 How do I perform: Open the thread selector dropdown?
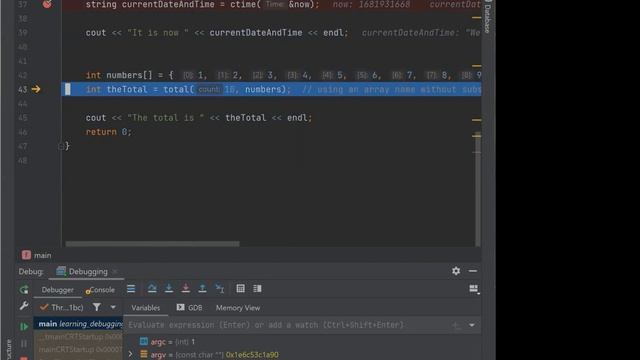[x=62, y=307]
